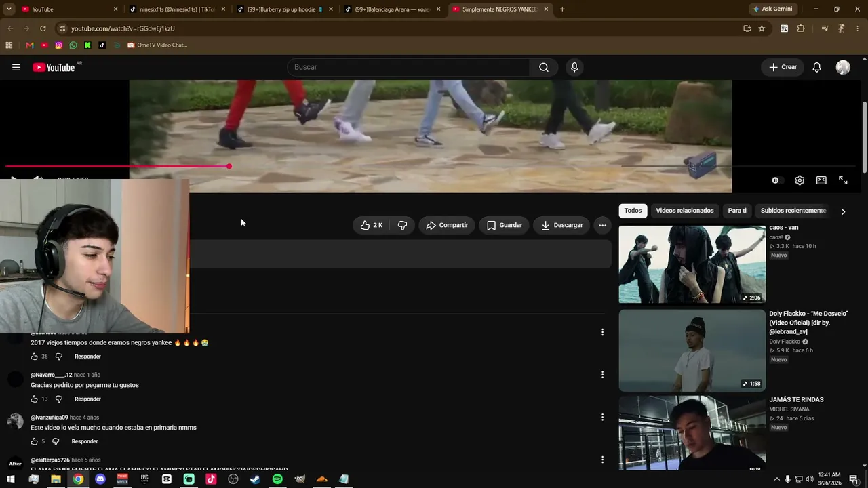Open the WhatsApp bookmark
Image resolution: width=868 pixels, height=488 pixels.
tap(73, 45)
